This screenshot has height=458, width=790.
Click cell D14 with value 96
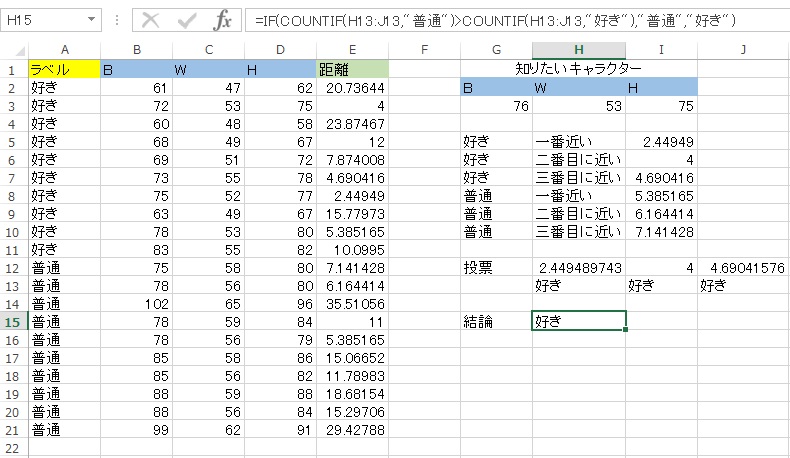click(281, 304)
